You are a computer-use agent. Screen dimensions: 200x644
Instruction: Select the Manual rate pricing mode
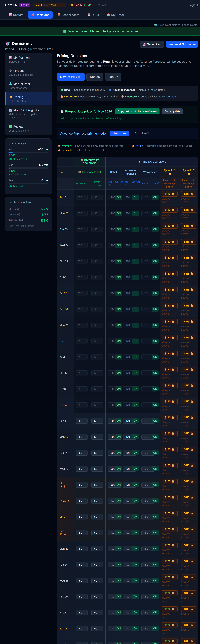(x=119, y=133)
